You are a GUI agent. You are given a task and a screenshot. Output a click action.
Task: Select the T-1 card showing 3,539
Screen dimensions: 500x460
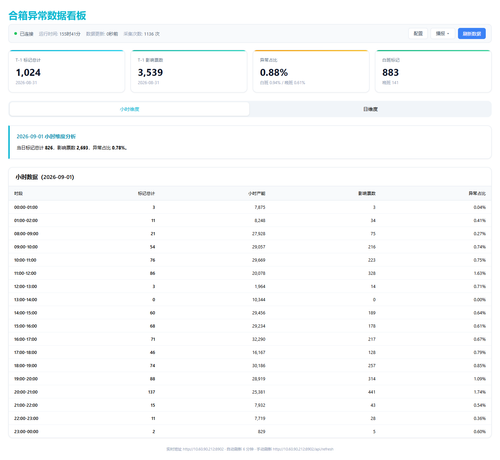coord(189,71)
